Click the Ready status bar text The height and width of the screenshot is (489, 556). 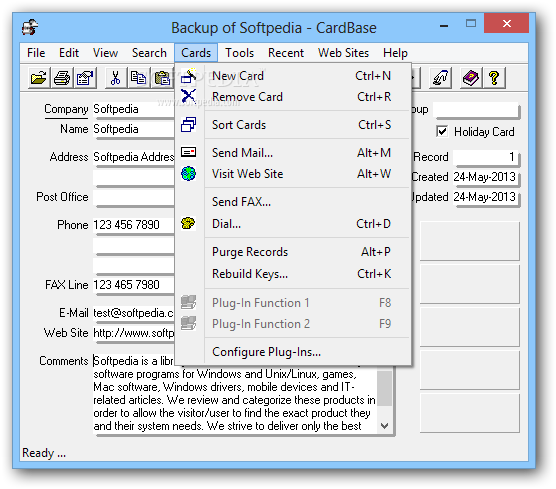(44, 453)
